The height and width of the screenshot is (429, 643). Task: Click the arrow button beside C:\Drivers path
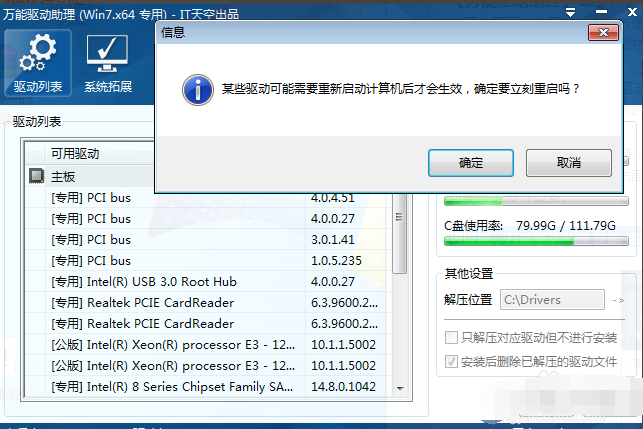pyautogui.click(x=620, y=299)
